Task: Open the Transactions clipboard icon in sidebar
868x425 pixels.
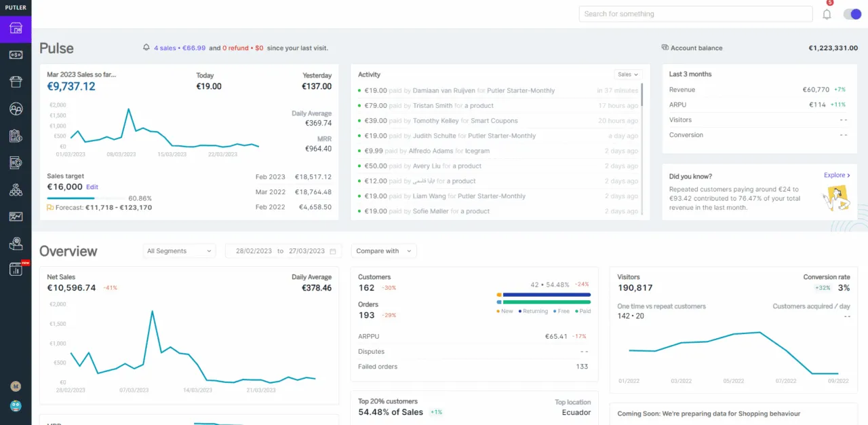Action: point(16,136)
